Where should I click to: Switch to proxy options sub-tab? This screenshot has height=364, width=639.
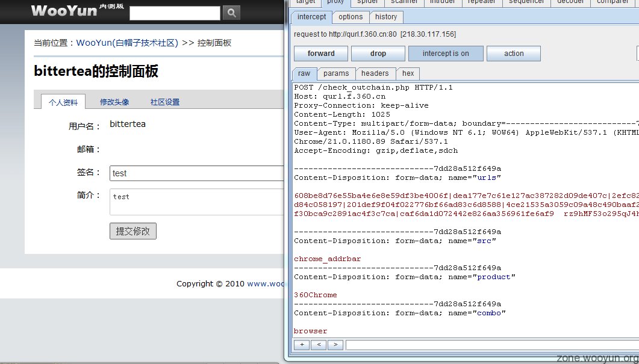[351, 17]
